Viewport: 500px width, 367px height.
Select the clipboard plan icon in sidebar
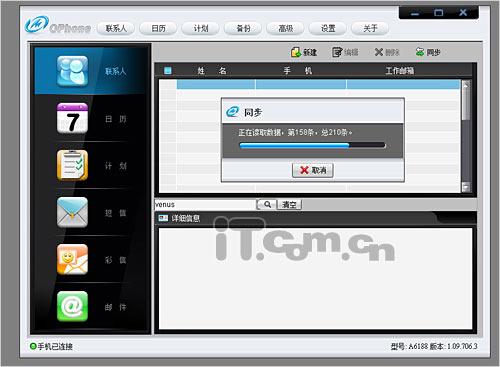click(72, 165)
